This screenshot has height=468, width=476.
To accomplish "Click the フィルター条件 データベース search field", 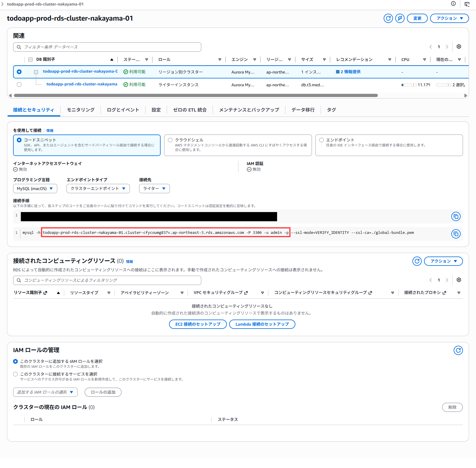I will (x=107, y=47).
